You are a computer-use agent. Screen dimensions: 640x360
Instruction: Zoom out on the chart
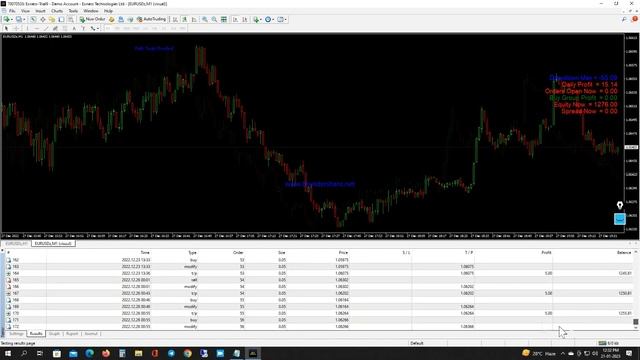(214, 19)
